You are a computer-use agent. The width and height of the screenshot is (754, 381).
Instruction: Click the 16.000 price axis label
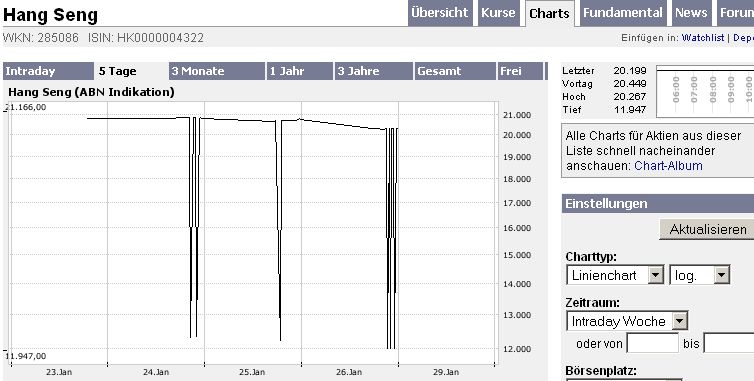click(517, 229)
